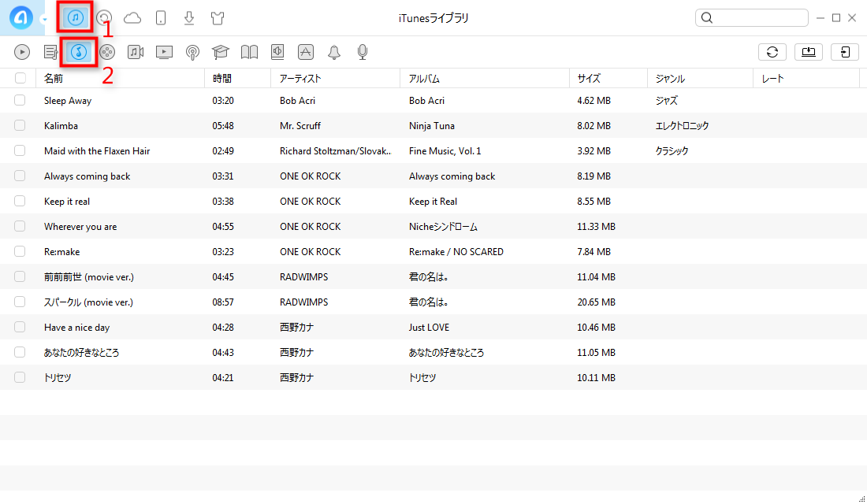Sort by the ジャンル column header

click(x=700, y=79)
